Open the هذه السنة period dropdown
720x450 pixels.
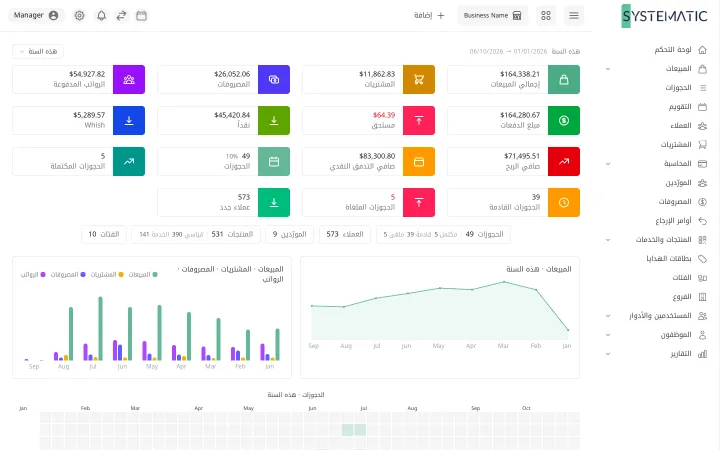38,51
